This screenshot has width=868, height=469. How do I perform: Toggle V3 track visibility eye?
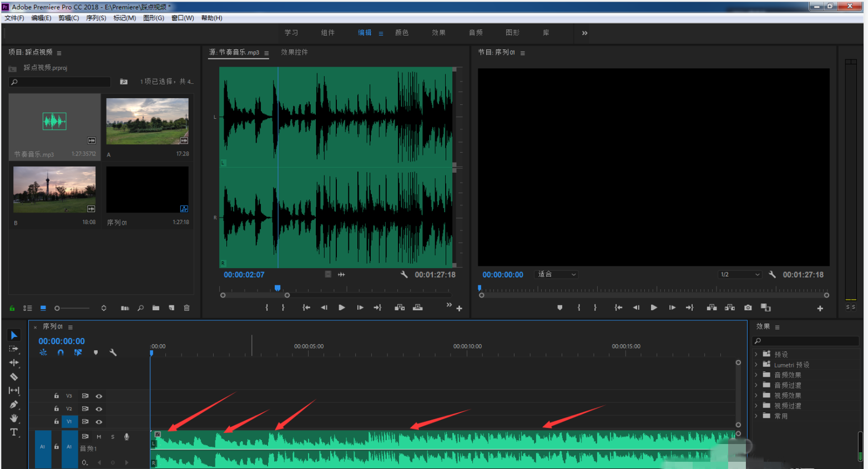(x=99, y=396)
